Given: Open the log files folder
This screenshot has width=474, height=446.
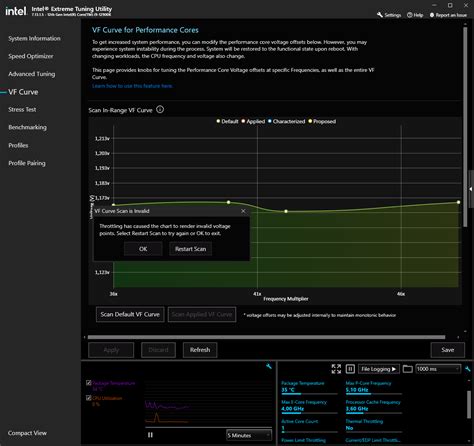Looking at the screenshot, I should tap(407, 369).
